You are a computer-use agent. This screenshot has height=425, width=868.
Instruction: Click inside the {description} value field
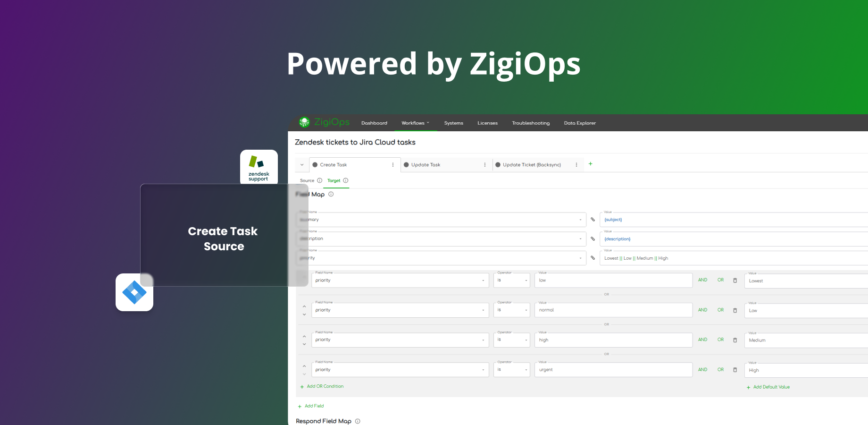coord(660,238)
